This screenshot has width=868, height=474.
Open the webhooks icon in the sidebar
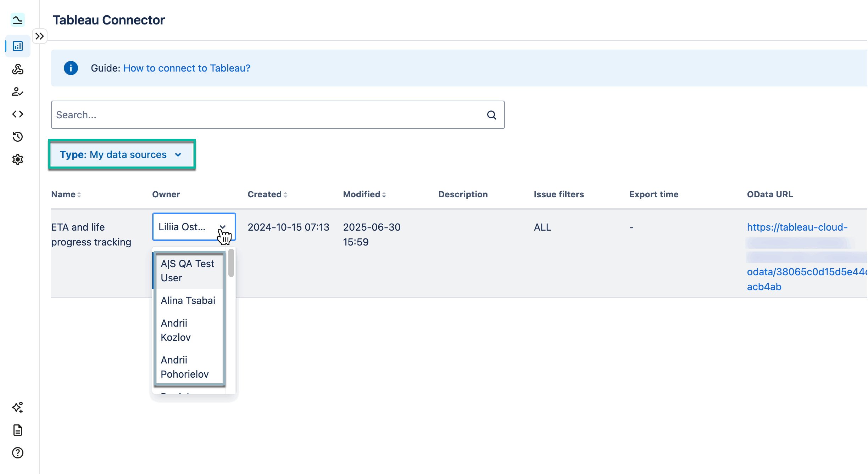point(17,69)
